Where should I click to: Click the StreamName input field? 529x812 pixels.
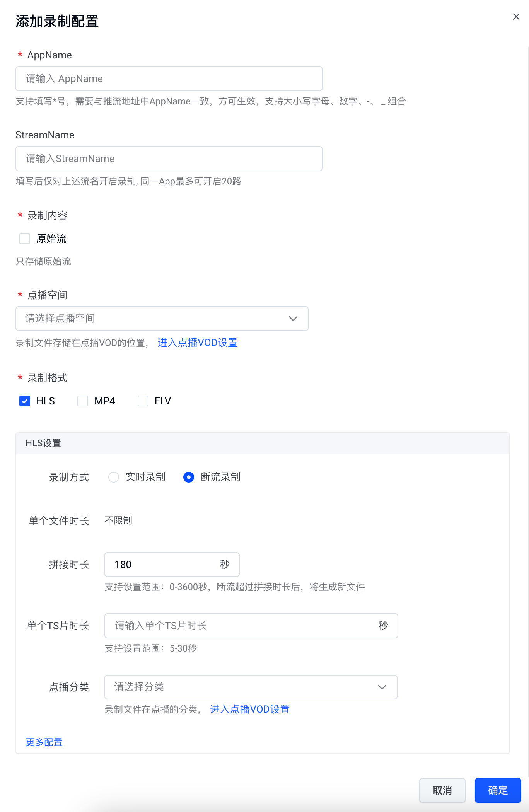169,159
